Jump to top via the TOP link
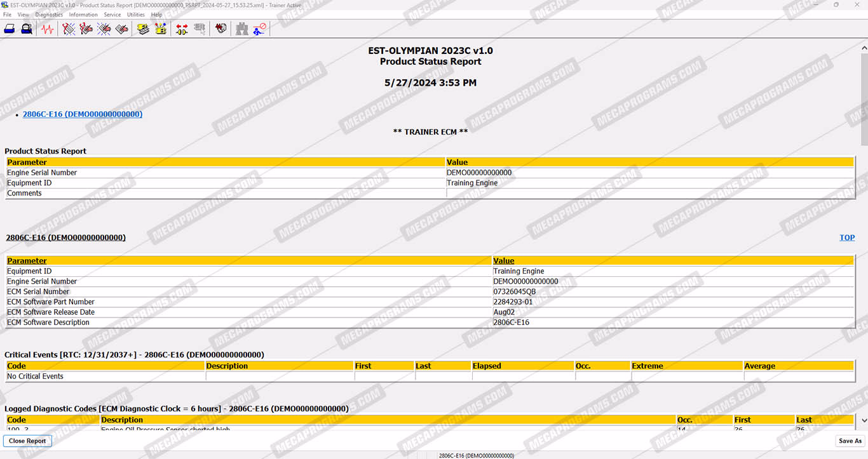 [x=846, y=237]
